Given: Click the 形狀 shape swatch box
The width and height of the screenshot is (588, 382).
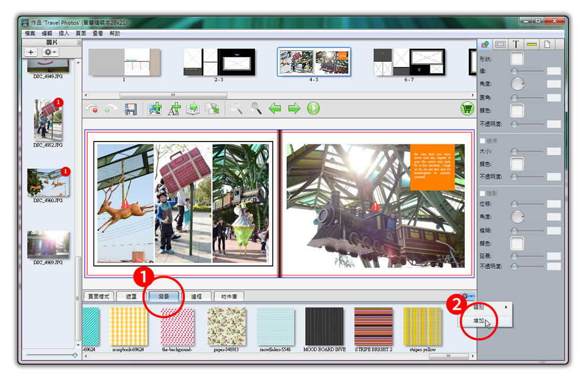Looking at the screenshot, I should (517, 59).
